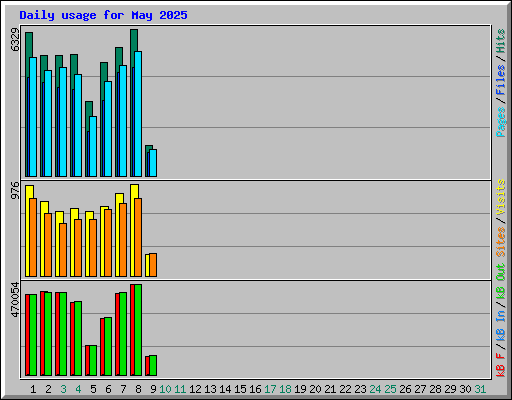Click day 1 on the x-axis

pos(33,389)
